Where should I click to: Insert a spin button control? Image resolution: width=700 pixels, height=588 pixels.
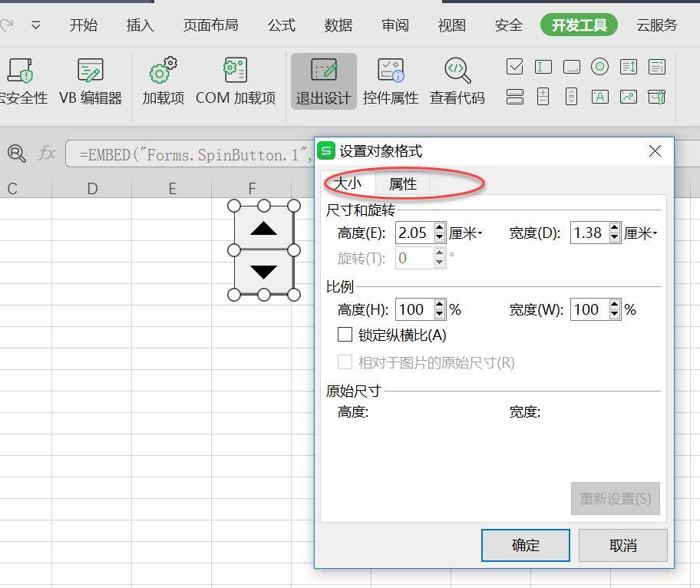(x=543, y=97)
